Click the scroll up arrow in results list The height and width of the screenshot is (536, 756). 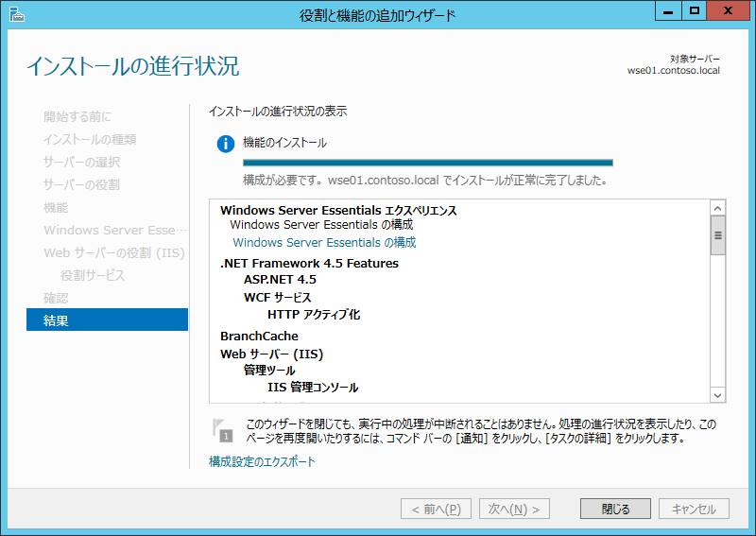point(717,208)
